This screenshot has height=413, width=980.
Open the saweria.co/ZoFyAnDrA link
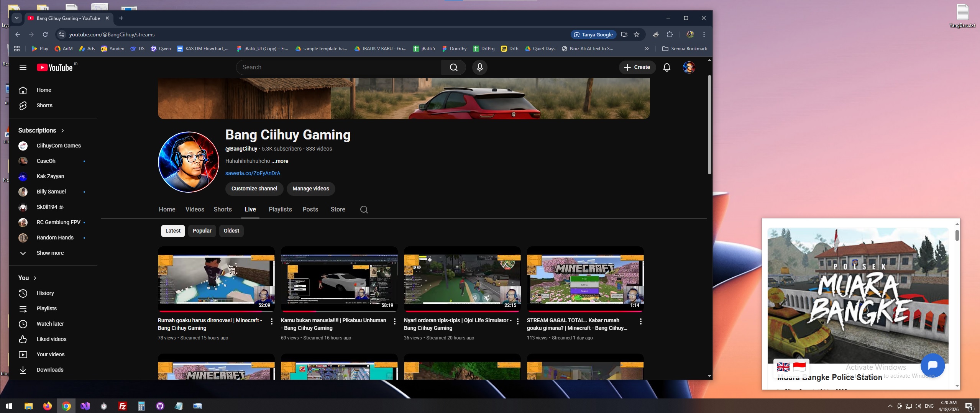pyautogui.click(x=253, y=173)
